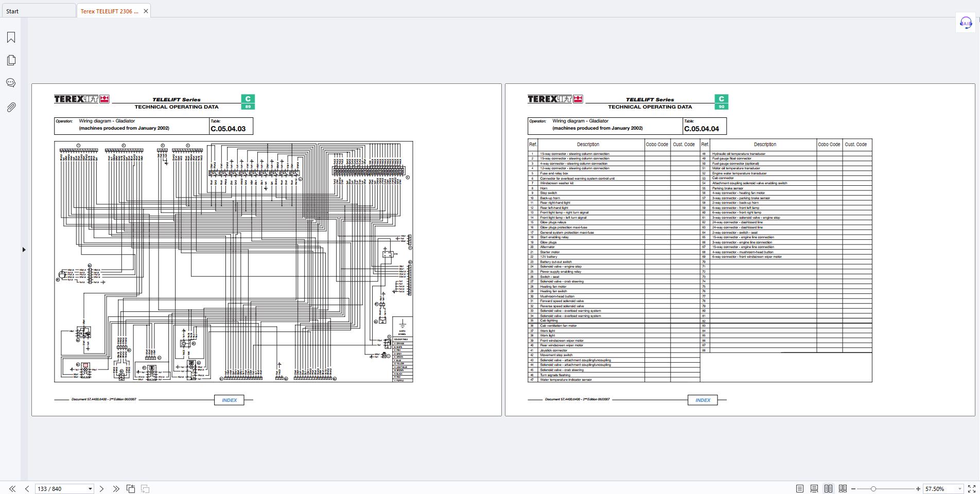Enter full screen mode
The width and height of the screenshot is (980, 494).
tap(971, 489)
